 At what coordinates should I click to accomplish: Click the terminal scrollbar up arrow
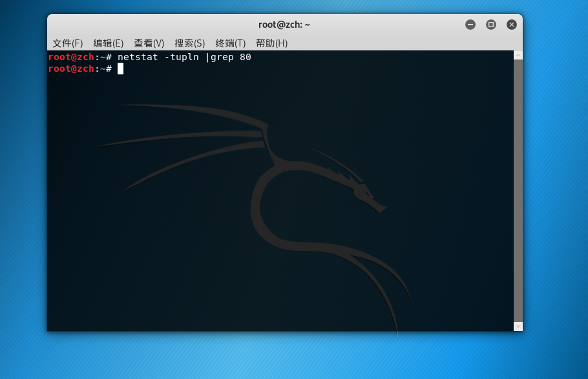tap(518, 55)
